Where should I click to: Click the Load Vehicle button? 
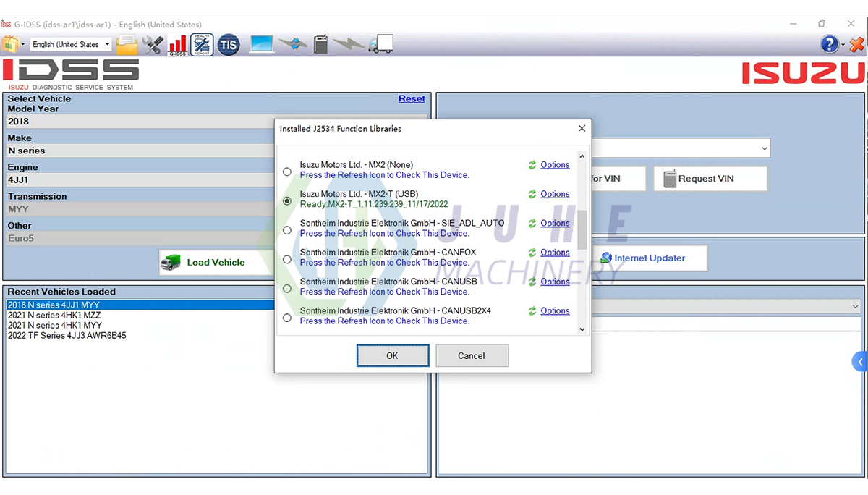point(215,262)
